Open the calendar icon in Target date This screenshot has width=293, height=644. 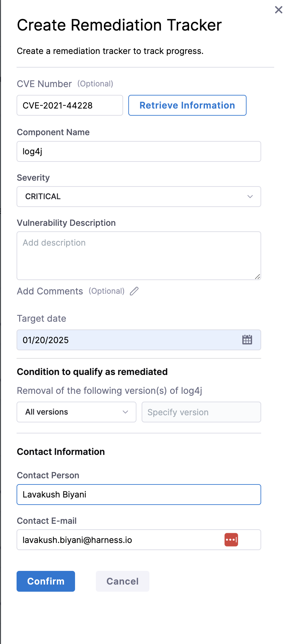coord(247,340)
